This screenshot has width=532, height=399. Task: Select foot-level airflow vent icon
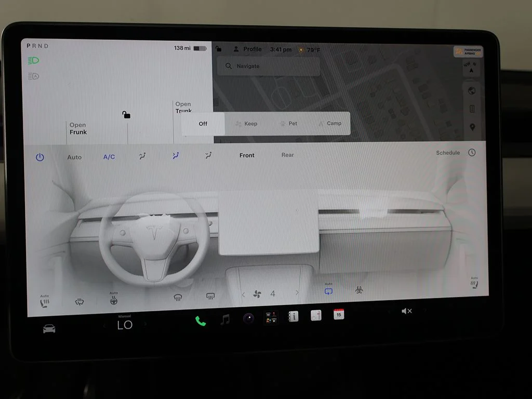208,155
